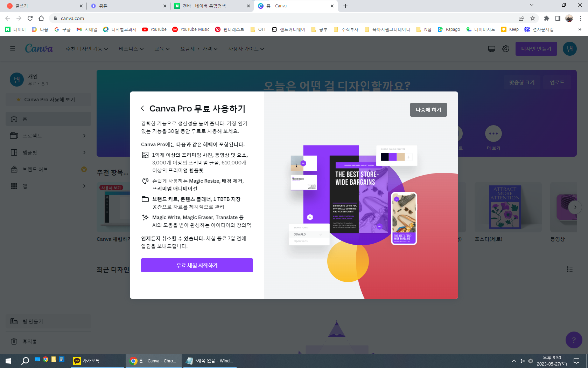Click the purple help question mark button
588x368 pixels.
pos(574,340)
